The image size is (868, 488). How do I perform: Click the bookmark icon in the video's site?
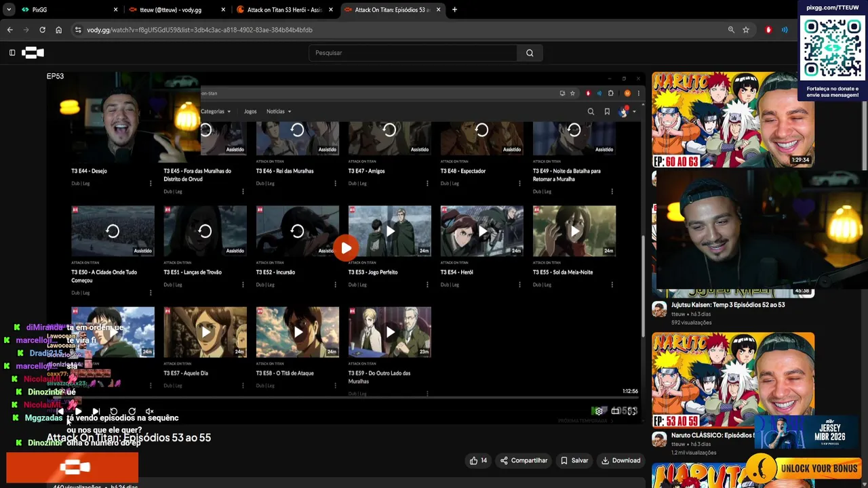coord(607,112)
